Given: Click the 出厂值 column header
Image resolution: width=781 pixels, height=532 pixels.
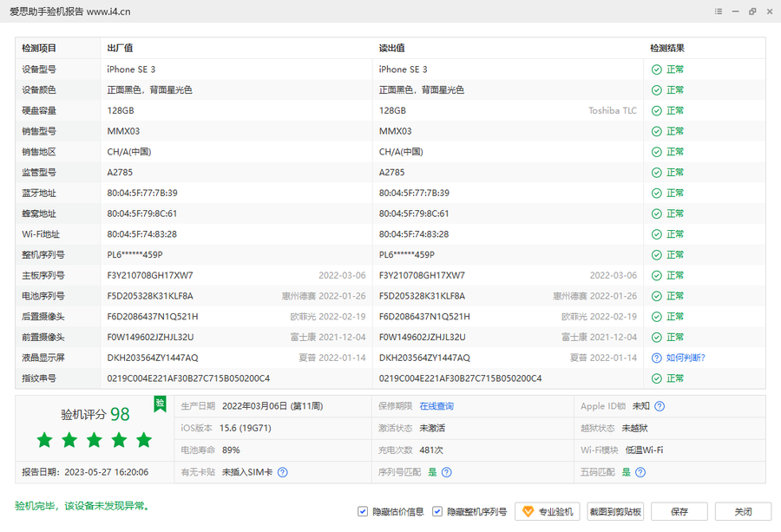Looking at the screenshot, I should click(120, 49).
